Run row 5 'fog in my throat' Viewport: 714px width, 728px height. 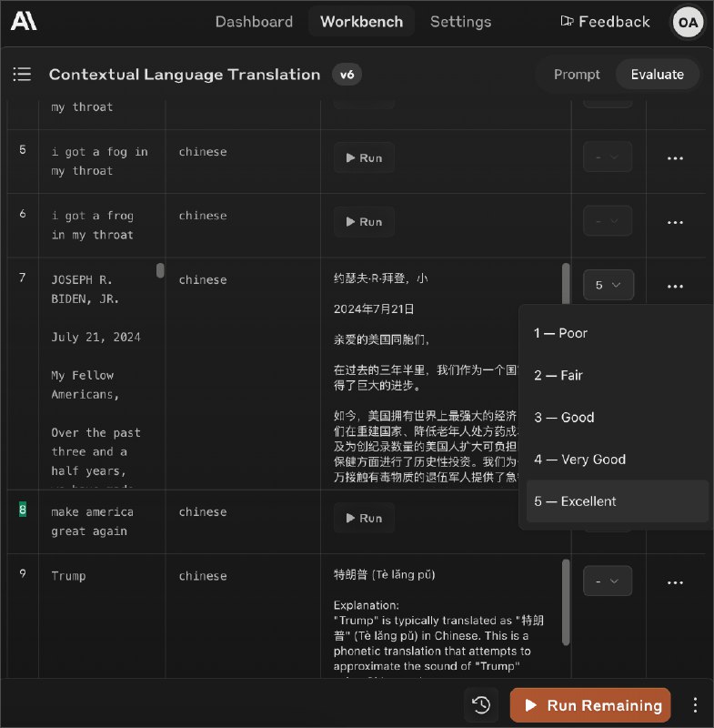click(364, 157)
